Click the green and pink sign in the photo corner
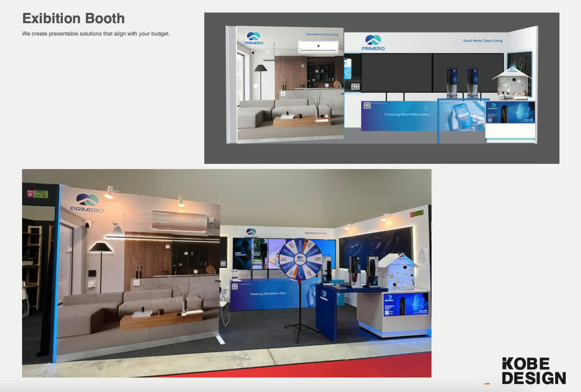Image resolution: width=581 pixels, height=392 pixels. tap(37, 194)
